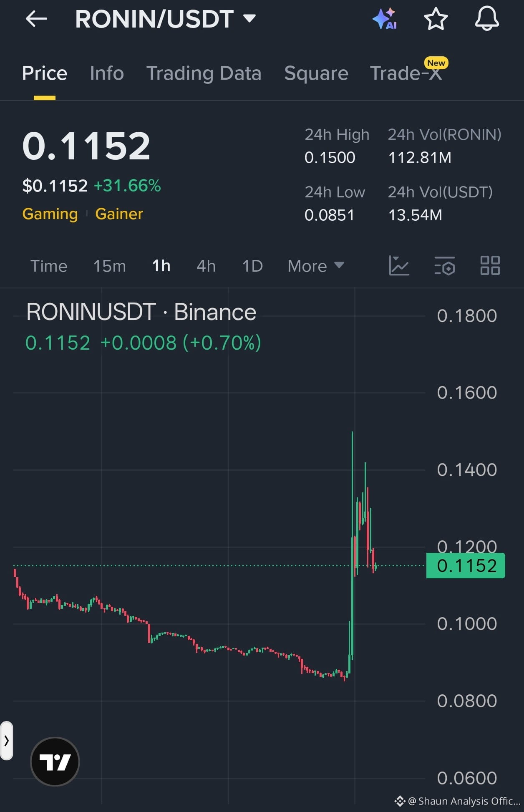The width and height of the screenshot is (524, 812).
Task: Open the AI assistant sparkle icon
Action: (384, 19)
